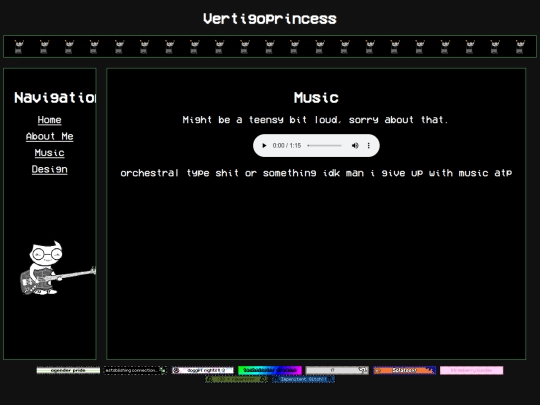Click the audio progress slider
The image size is (540, 405).
tap(324, 145)
